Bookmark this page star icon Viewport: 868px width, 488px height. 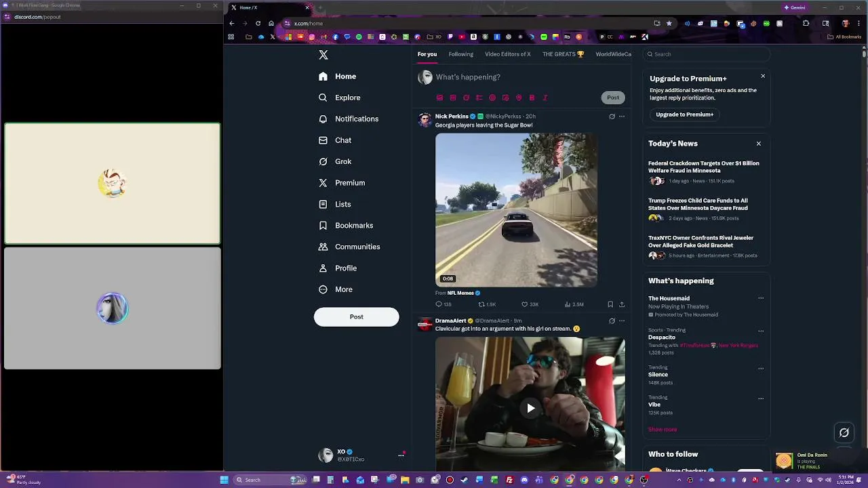point(669,23)
